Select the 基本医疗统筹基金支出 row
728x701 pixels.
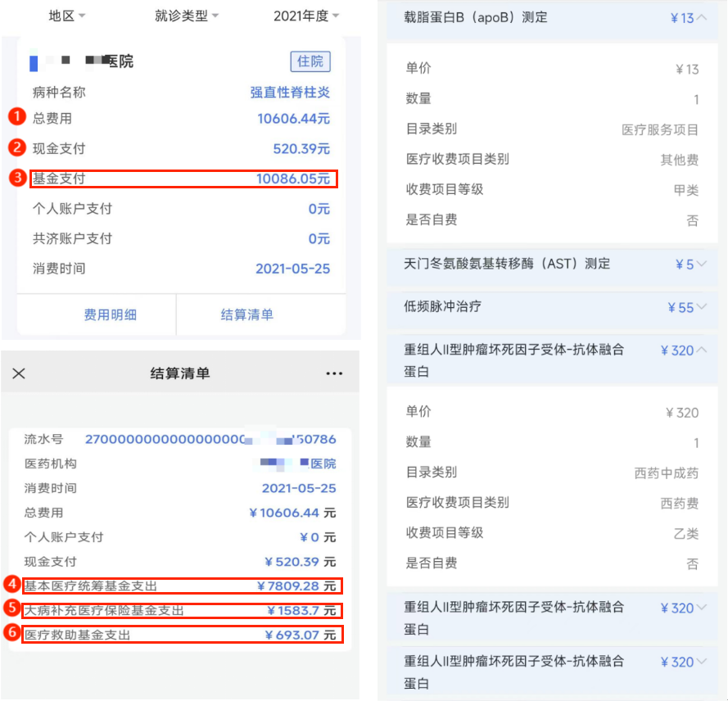[182, 586]
